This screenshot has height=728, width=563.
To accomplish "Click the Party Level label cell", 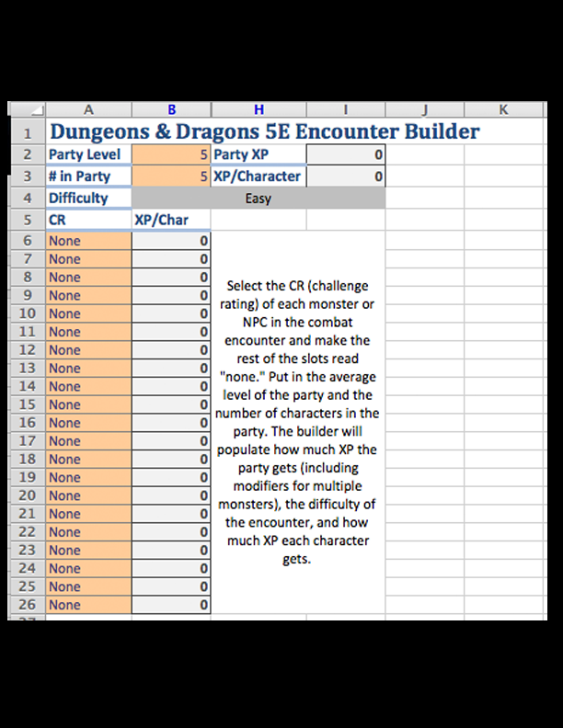I will [x=88, y=154].
